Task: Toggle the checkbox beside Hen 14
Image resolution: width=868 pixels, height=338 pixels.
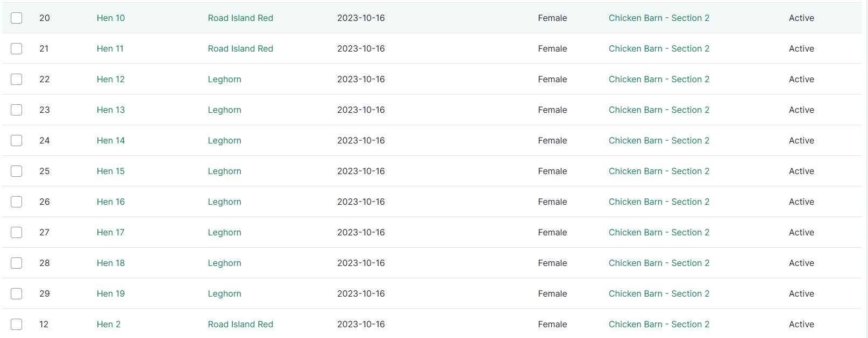Action: click(x=17, y=140)
